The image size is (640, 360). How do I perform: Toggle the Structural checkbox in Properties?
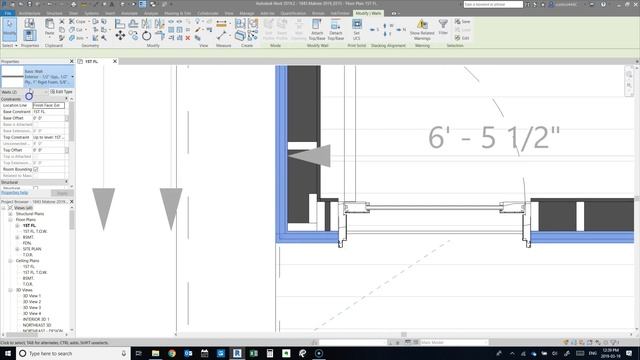pos(36,188)
